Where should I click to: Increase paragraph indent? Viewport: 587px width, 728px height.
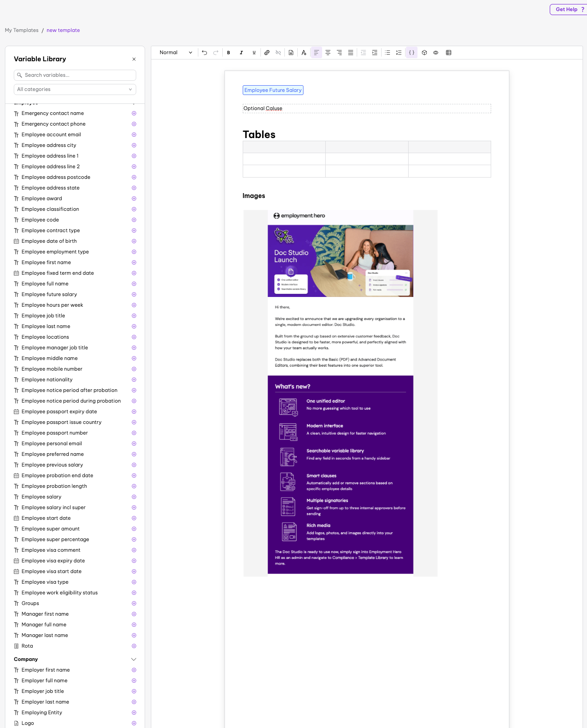375,52
